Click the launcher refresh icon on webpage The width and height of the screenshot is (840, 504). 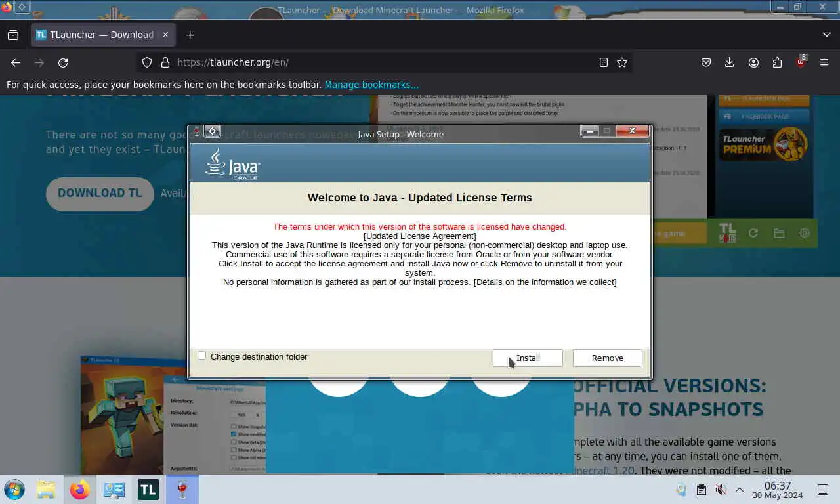pyautogui.click(x=753, y=233)
